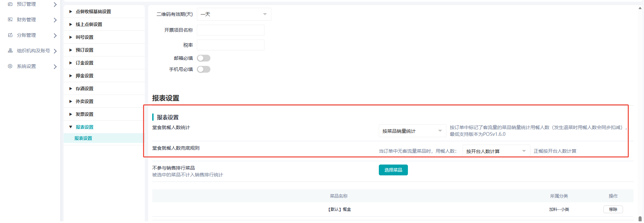This screenshot has height=223, width=644.
Task: Expand the 组织机构及账号 chevron arrow
Action: 55,51
